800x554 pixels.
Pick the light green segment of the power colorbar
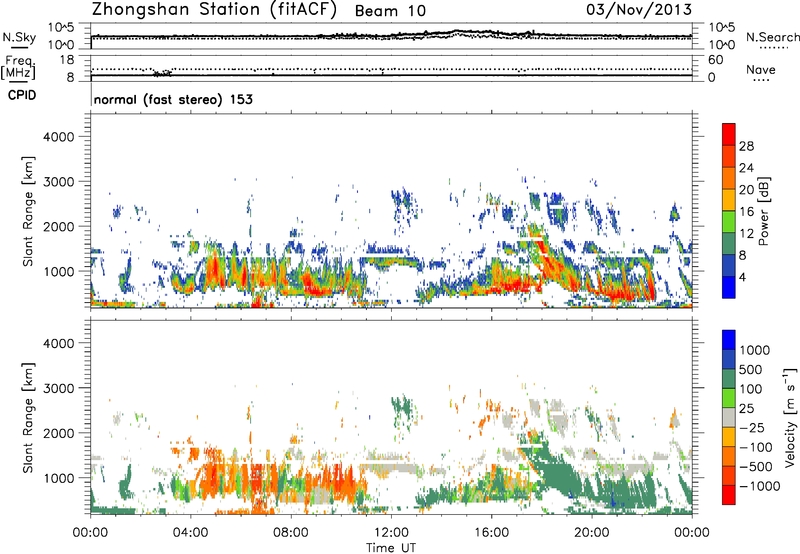point(729,221)
